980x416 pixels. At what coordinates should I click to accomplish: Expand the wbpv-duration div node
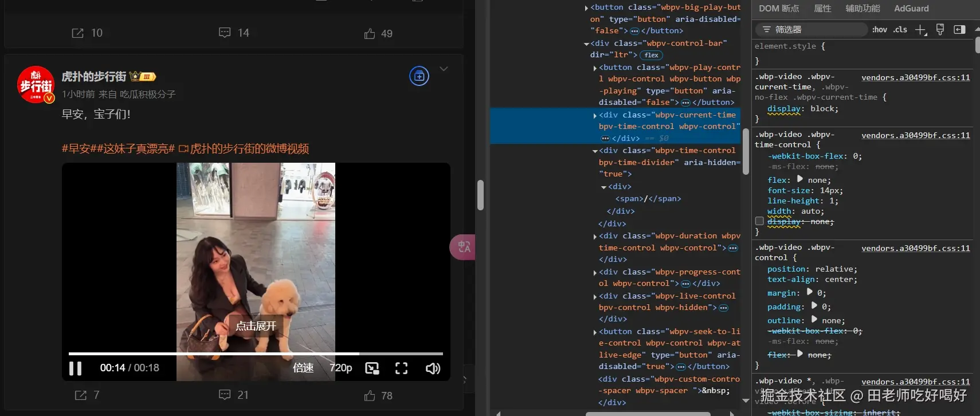click(595, 236)
